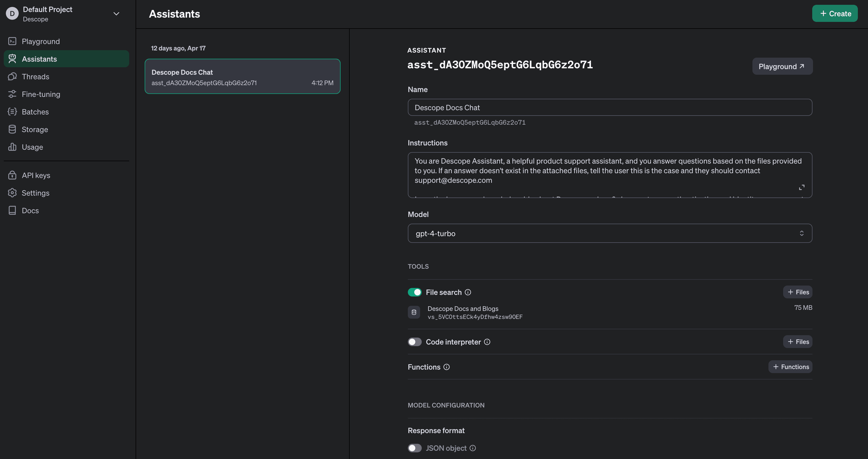Enable the Code interpreter tool

(415, 342)
